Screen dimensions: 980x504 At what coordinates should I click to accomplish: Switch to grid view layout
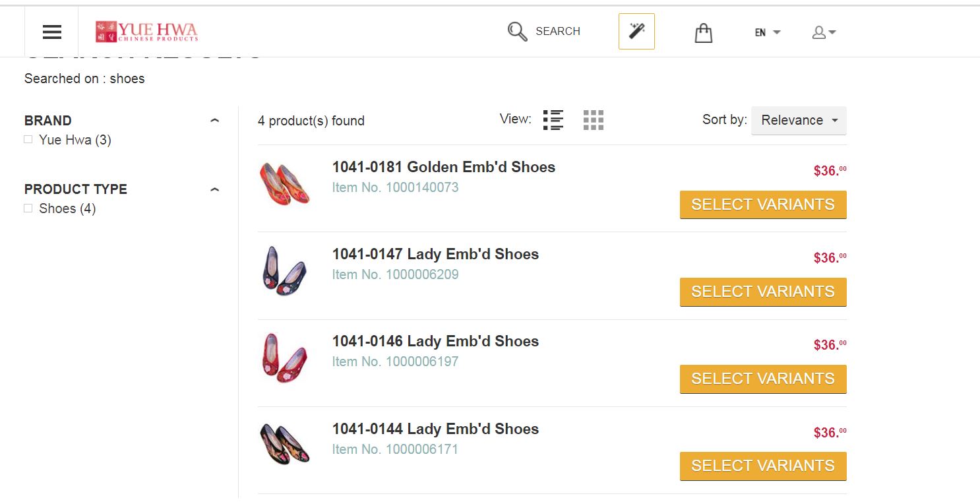tap(593, 120)
